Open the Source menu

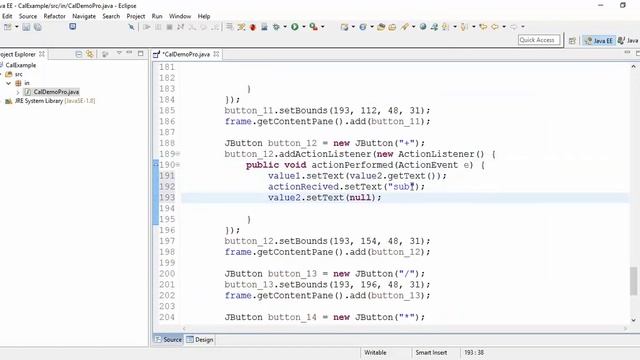(x=28, y=16)
